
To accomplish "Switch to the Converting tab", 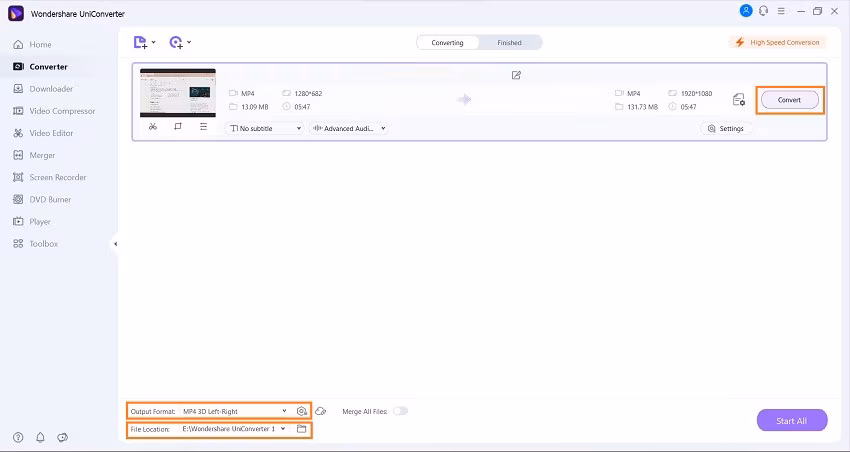I will [447, 42].
